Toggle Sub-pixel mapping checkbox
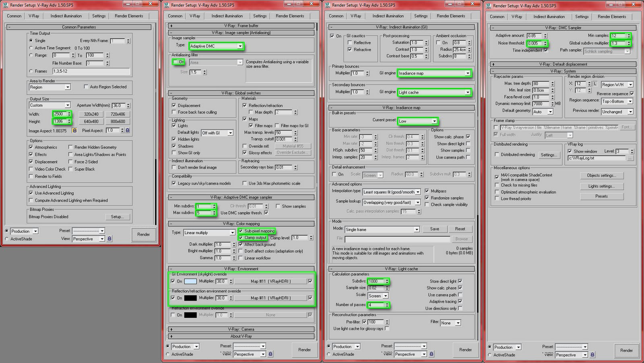 (241, 231)
